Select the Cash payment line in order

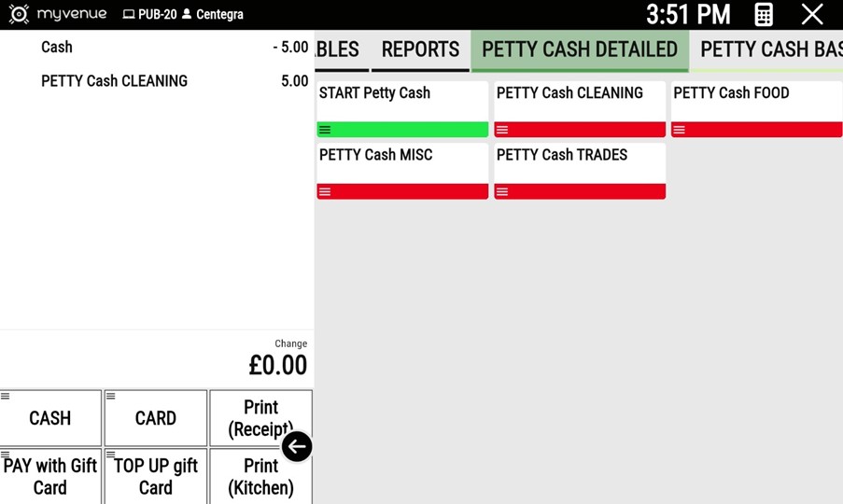coord(156,48)
